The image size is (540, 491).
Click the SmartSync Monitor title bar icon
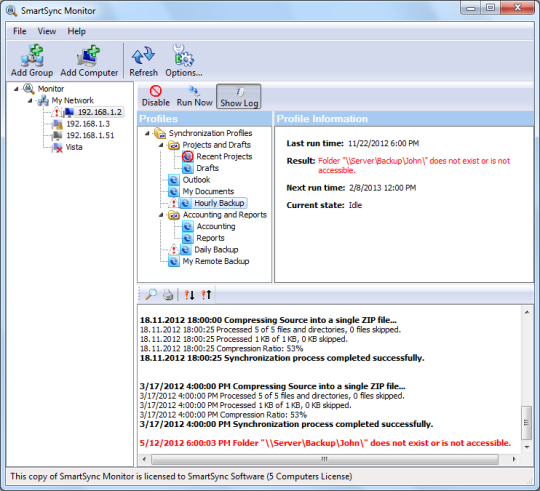pyautogui.click(x=11, y=11)
